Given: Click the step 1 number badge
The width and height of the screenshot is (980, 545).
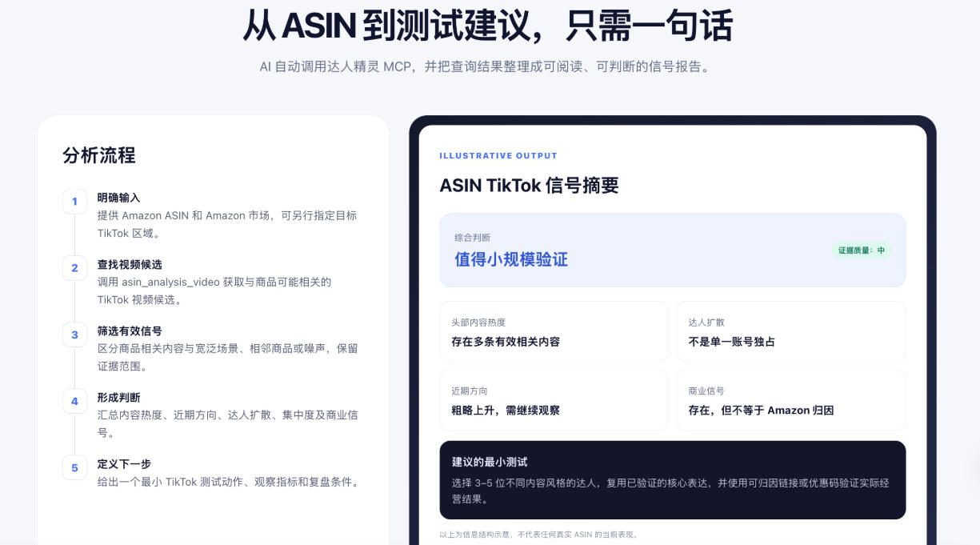Looking at the screenshot, I should [74, 202].
